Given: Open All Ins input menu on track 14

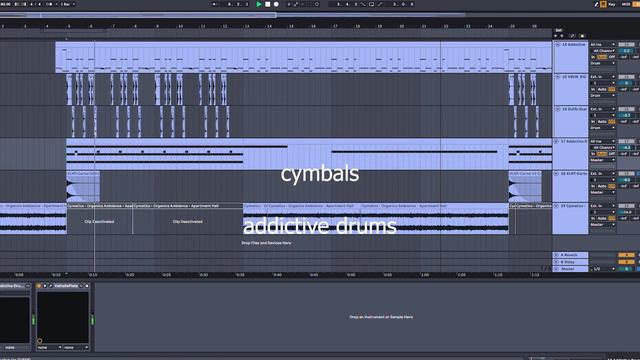Looking at the screenshot, I should pyautogui.click(x=602, y=44).
